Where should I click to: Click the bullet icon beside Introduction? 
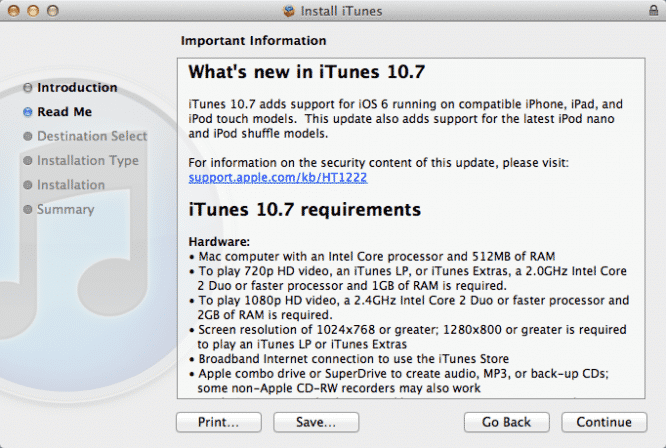click(x=27, y=88)
